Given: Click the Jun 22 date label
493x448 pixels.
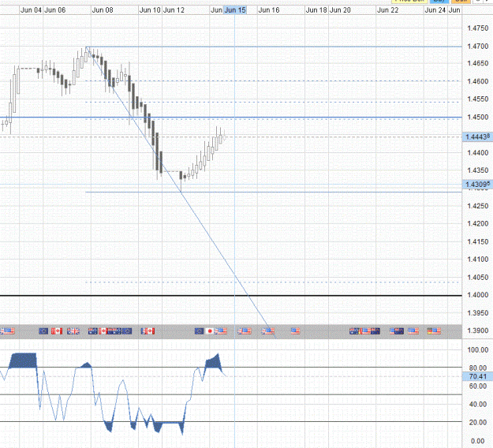Looking at the screenshot, I should 387,10.
